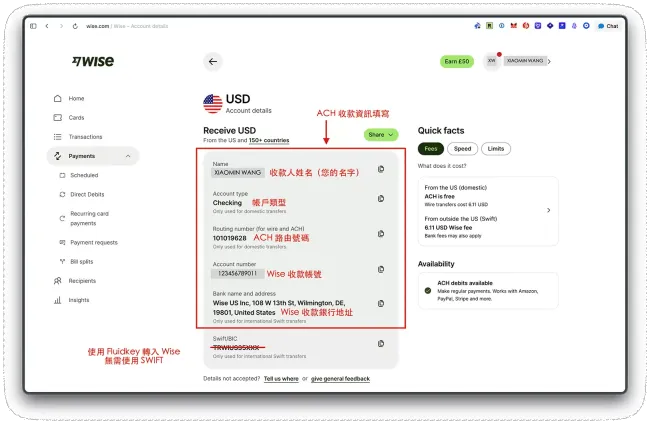Open the 1Password extension icon
The image size is (650, 424).
(502, 26)
